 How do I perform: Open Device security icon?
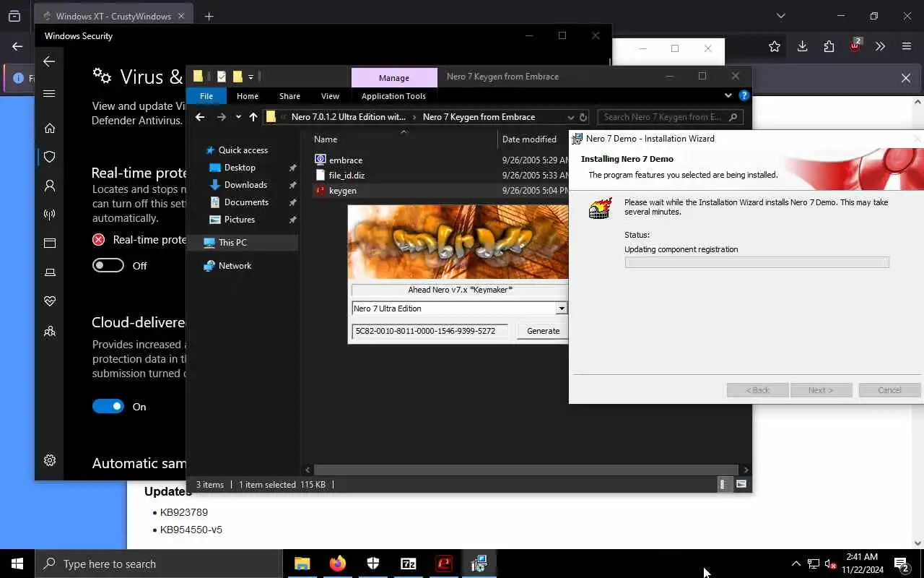tap(50, 272)
